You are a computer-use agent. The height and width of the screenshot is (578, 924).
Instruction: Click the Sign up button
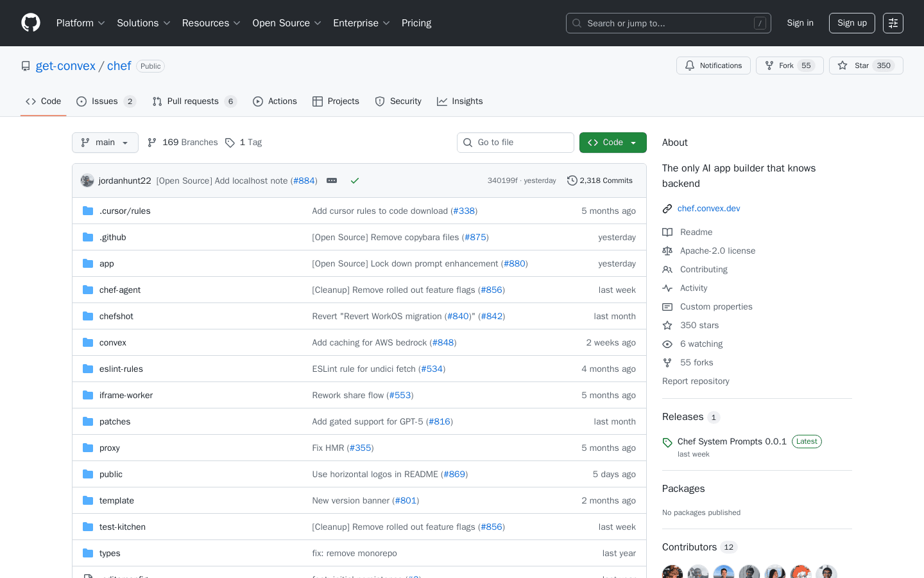(x=851, y=22)
